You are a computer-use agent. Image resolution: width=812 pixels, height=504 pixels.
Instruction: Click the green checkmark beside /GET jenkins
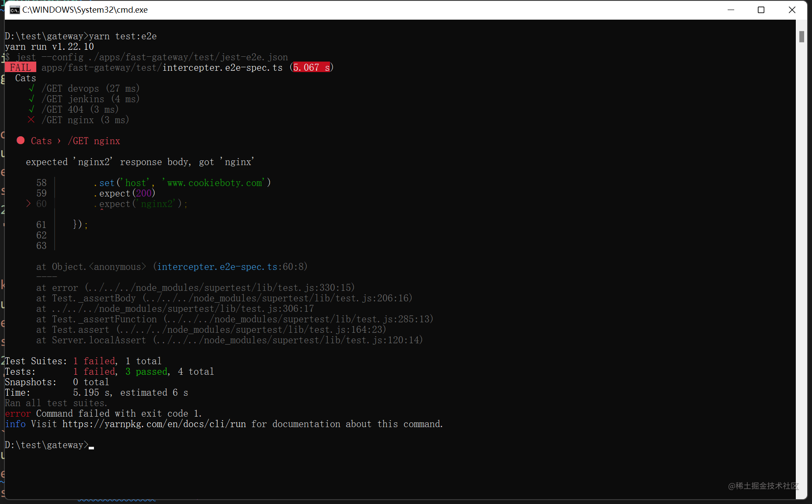[x=31, y=99]
